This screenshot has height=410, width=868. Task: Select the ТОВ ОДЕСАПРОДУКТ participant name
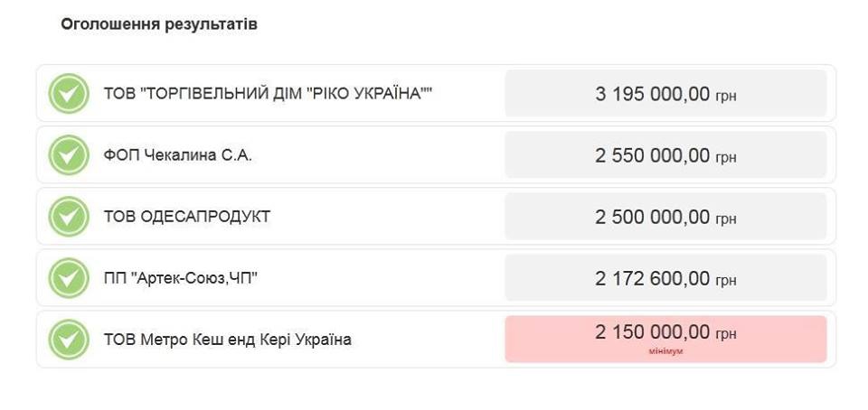pos(186,217)
